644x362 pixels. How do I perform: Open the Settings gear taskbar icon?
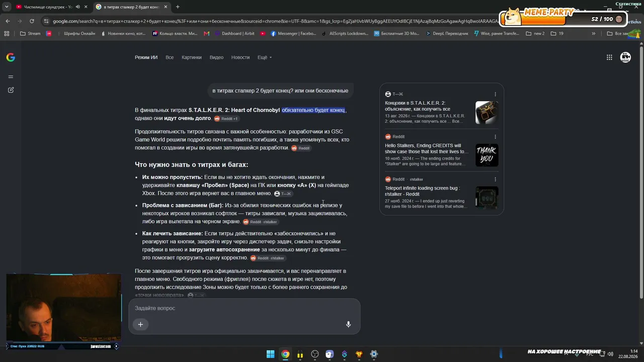point(374,354)
